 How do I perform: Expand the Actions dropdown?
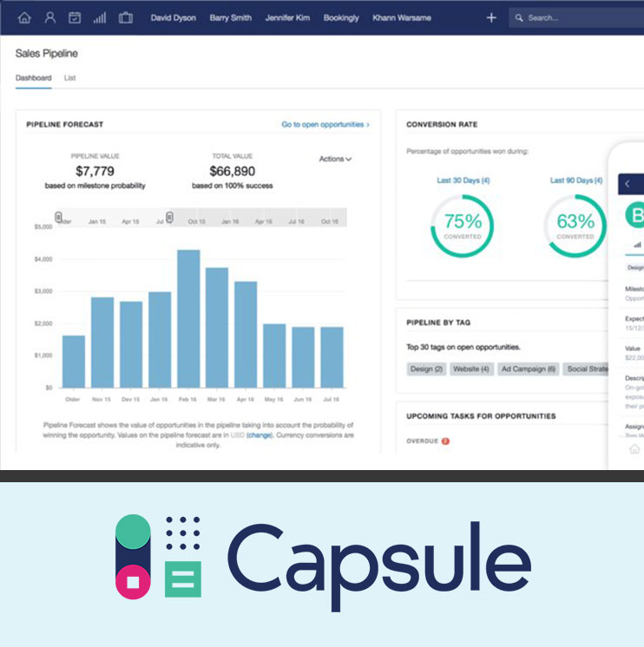coord(335,159)
